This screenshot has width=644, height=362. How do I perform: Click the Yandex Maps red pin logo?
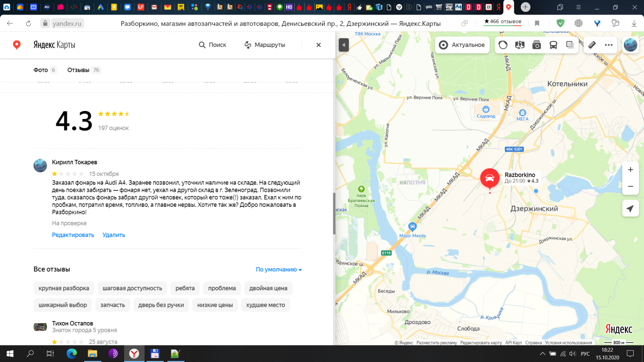[x=17, y=45]
